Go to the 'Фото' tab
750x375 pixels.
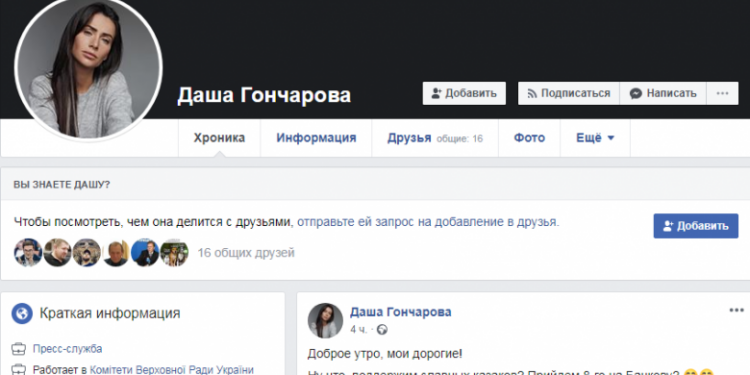tap(529, 138)
